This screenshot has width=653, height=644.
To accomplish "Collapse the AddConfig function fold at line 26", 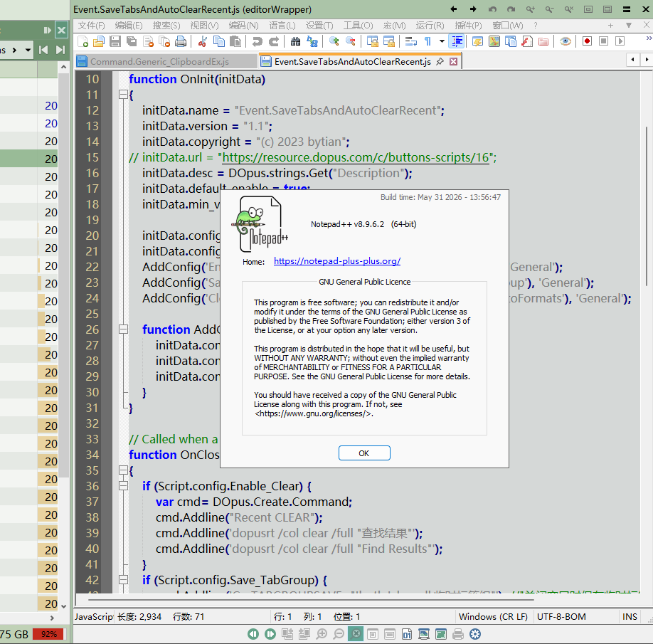I will coord(123,329).
